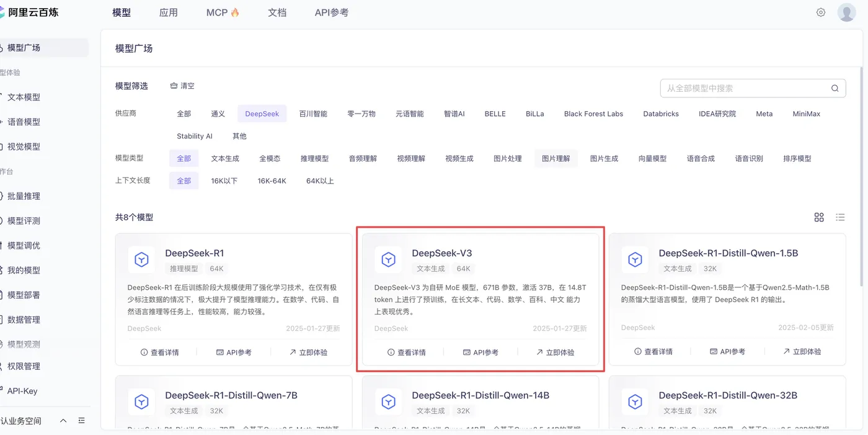868x435 pixels.
Task: Open API参考 for DeepSeek-R1-Distill-Qwen-1.5B card
Action: (727, 351)
